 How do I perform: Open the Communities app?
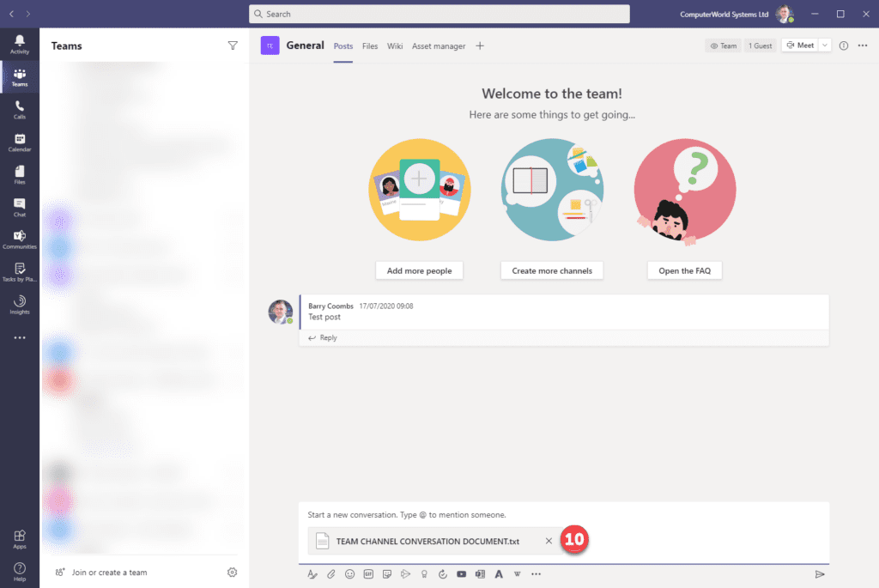[x=20, y=239]
